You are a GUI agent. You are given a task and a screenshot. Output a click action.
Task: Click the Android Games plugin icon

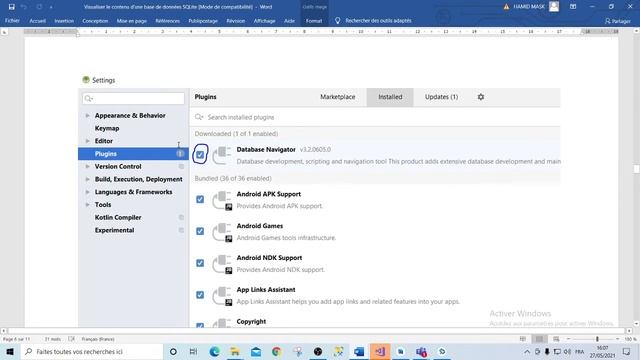pos(222,232)
